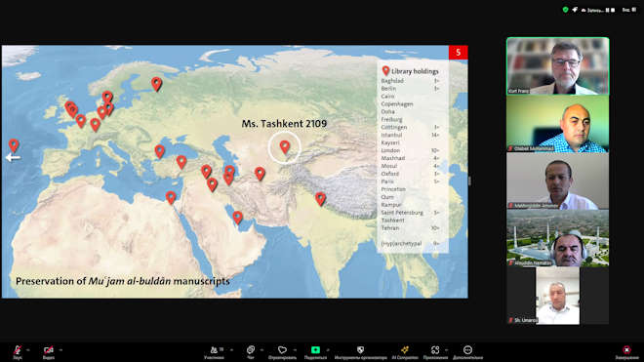Open the Host tools shield icon
Screen dimensions: 644x362
click(x=360, y=349)
